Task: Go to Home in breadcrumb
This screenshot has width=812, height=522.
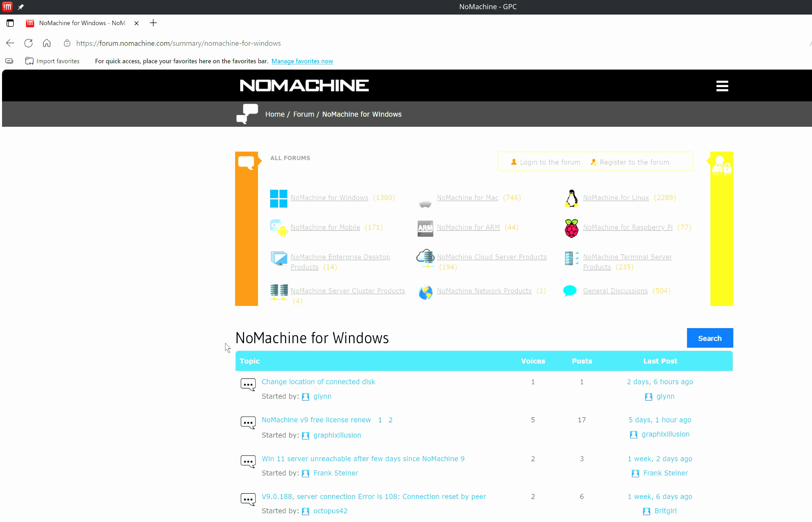Action: click(x=275, y=114)
